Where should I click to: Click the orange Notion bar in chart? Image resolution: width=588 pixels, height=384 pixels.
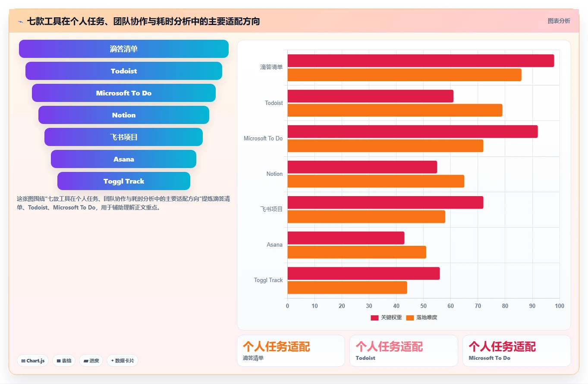coord(376,181)
